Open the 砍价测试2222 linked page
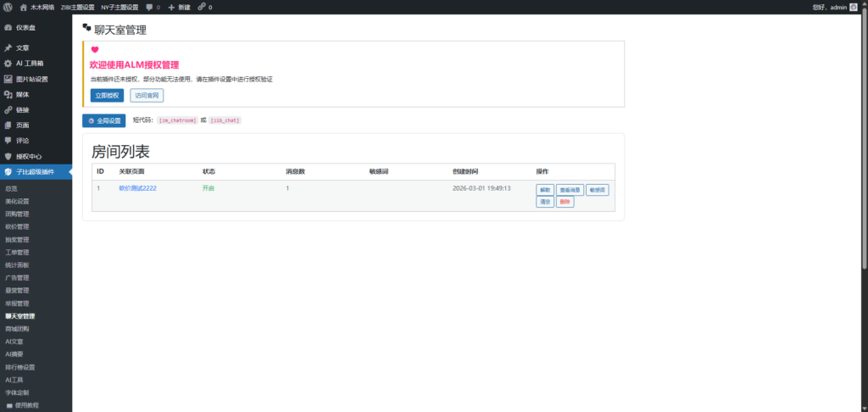The image size is (868, 412). pyautogui.click(x=137, y=188)
